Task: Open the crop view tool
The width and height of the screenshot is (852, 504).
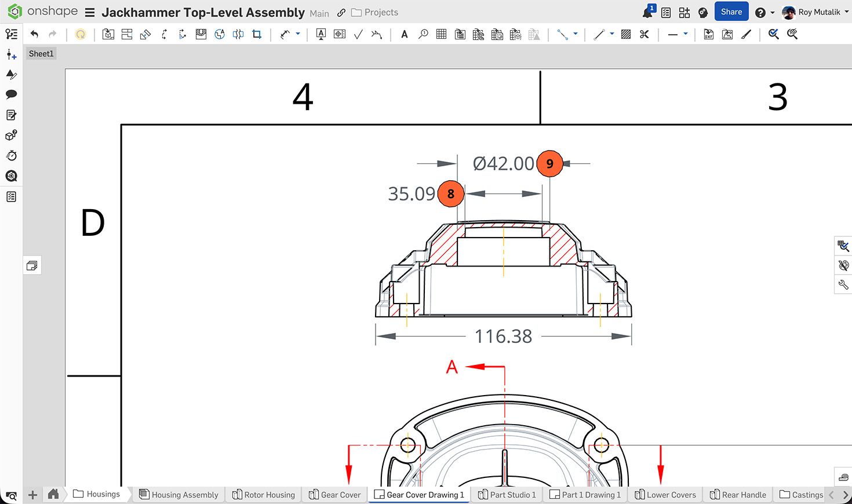Action: click(257, 34)
